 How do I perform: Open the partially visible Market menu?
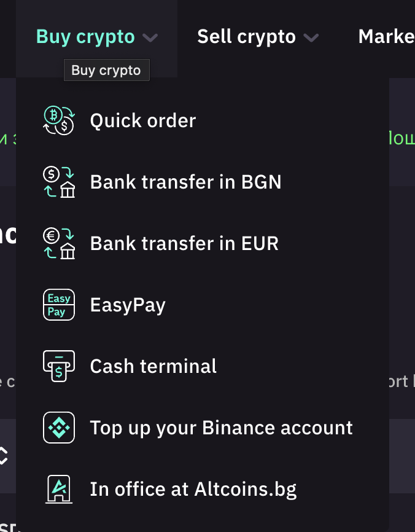(387, 37)
